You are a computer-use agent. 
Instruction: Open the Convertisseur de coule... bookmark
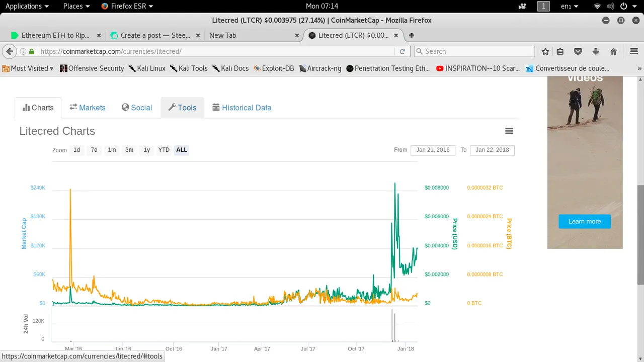point(568,68)
